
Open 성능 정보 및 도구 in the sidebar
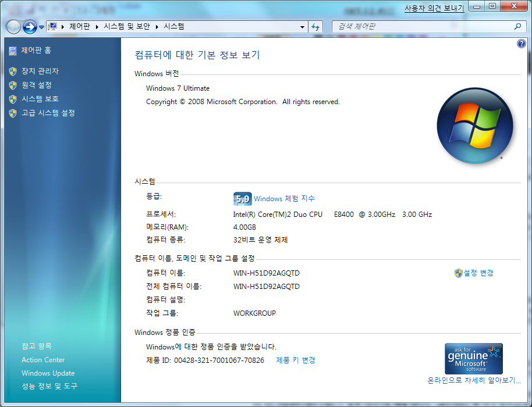pyautogui.click(x=49, y=386)
